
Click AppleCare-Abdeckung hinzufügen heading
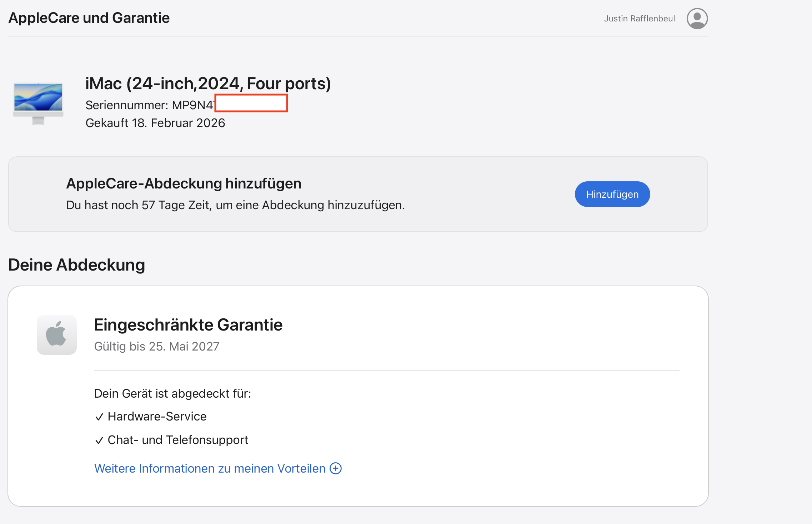click(184, 183)
